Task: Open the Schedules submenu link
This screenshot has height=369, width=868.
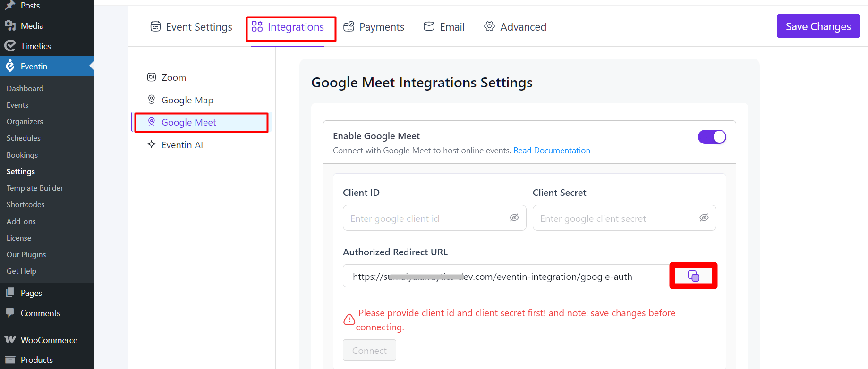Action: point(24,138)
